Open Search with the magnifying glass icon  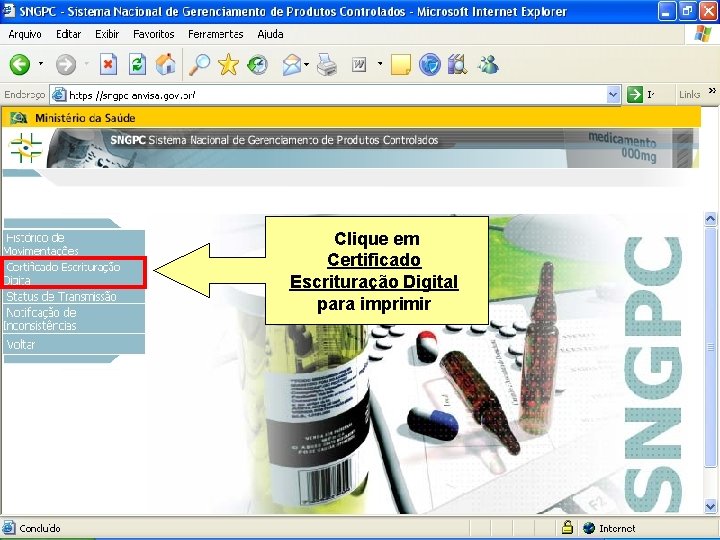click(200, 64)
